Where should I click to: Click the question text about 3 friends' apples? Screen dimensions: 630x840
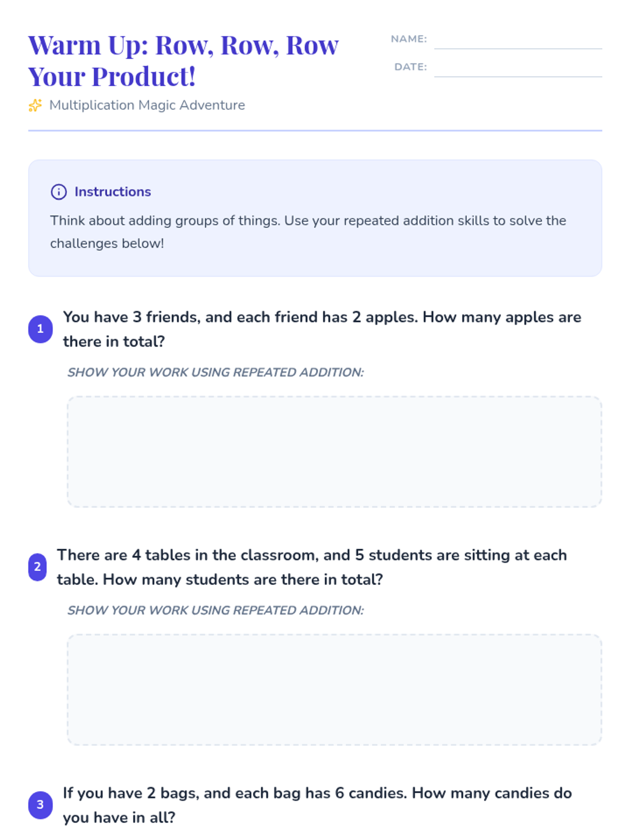pos(322,329)
